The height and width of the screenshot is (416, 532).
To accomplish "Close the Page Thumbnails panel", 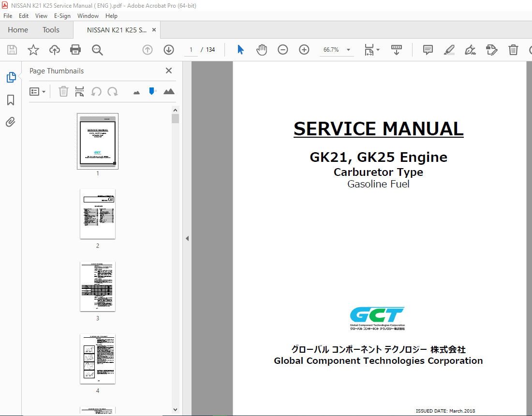I will point(169,71).
